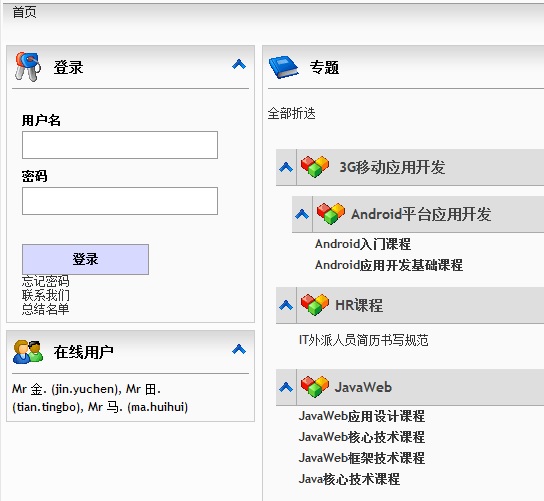
Task: Collapse the HR课程 category
Action: [x=286, y=305]
